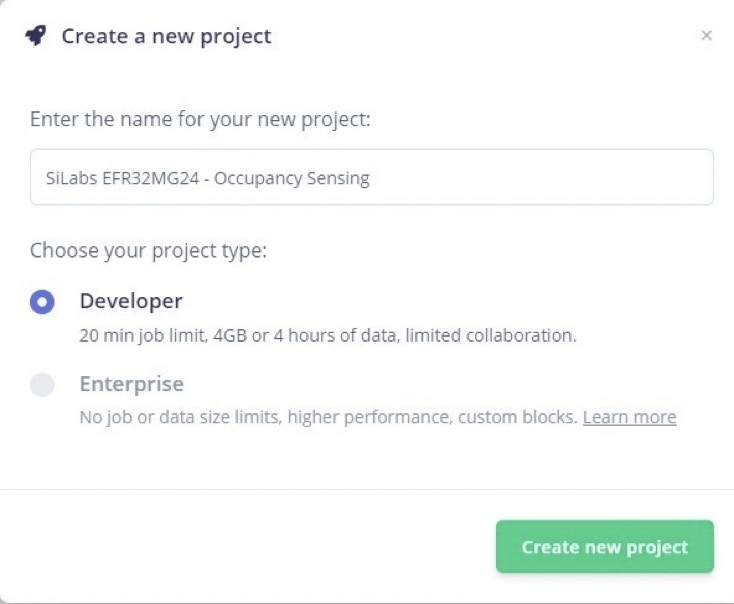Click the 'Choose your project type' heading
Image resolution: width=734 pixels, height=604 pixels.
point(148,250)
